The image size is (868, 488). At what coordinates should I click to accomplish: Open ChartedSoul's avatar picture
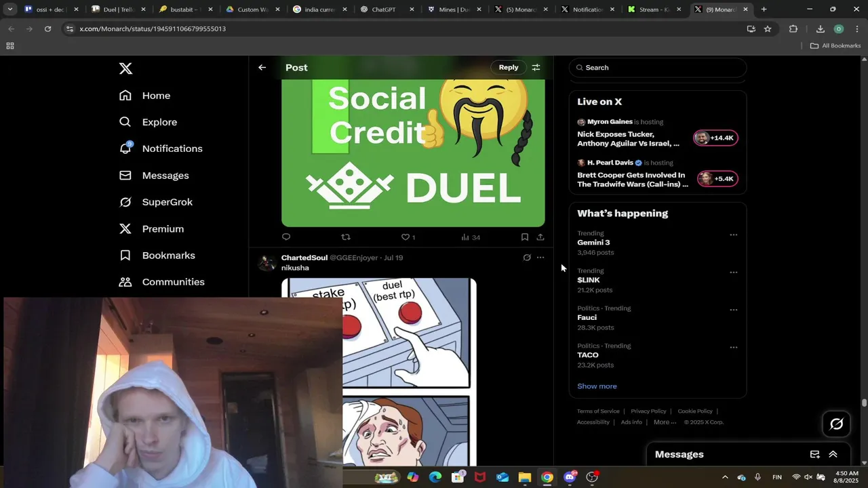click(x=267, y=263)
